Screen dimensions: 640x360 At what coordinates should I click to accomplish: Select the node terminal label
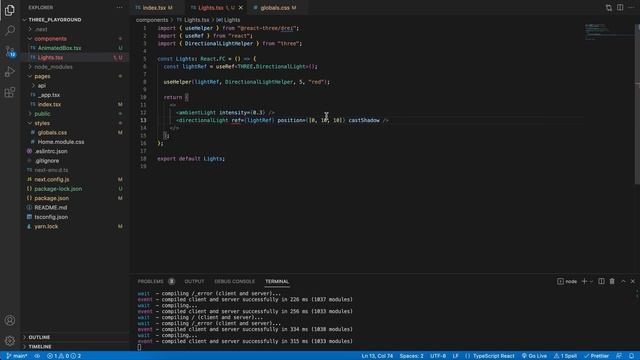coord(567,281)
